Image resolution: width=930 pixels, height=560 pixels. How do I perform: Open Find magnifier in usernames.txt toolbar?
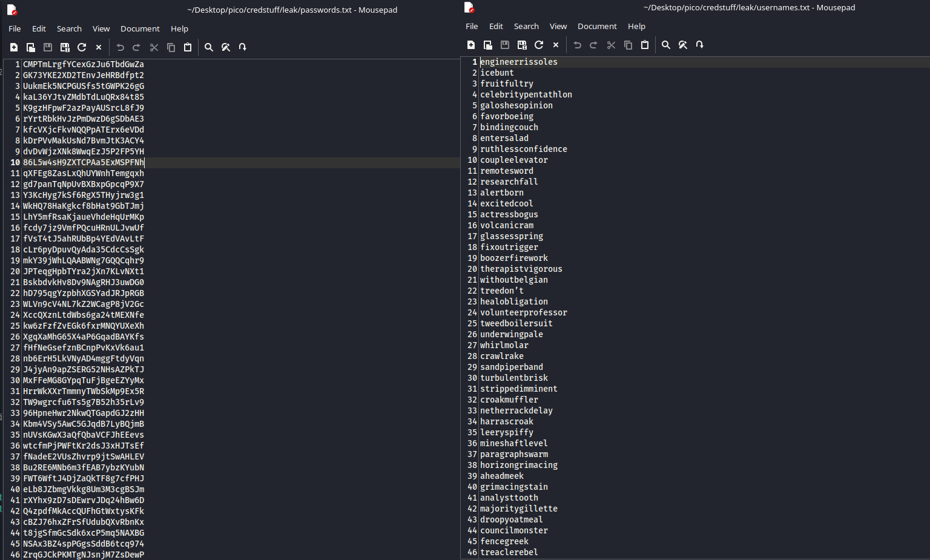(x=666, y=45)
